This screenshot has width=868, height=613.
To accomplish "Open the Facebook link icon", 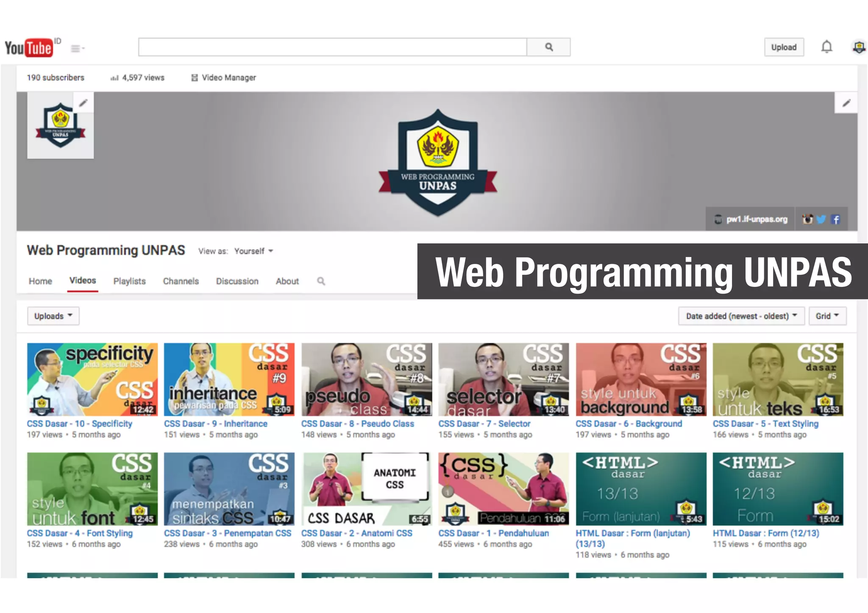I will 836,219.
